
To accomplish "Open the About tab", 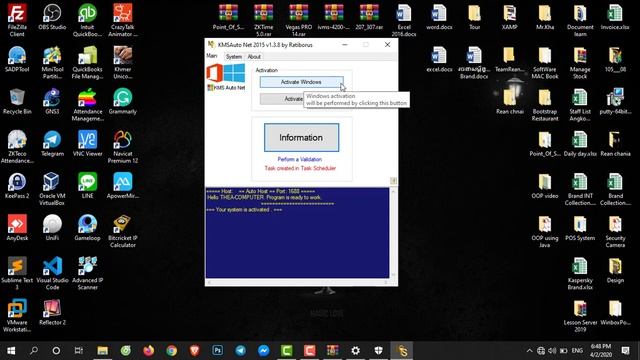I will tap(254, 57).
